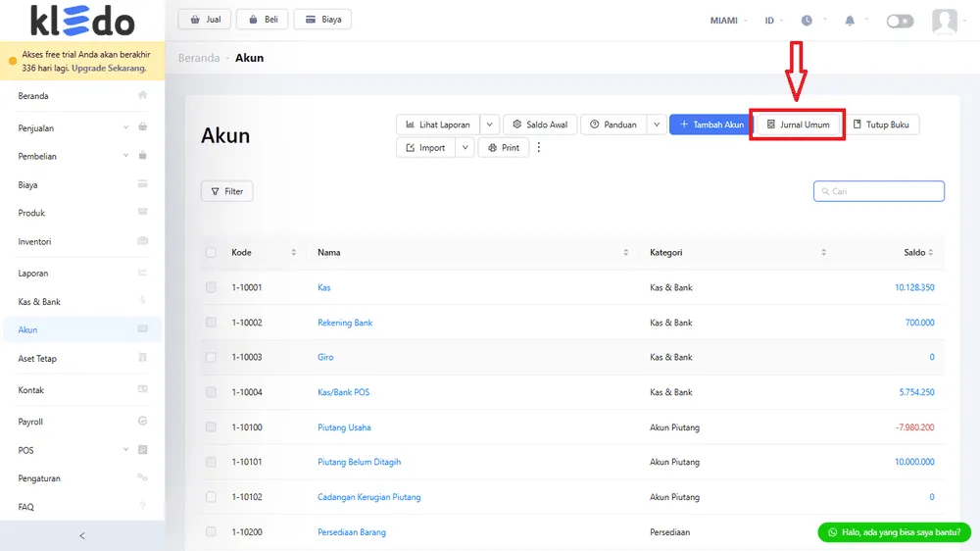Open the Import dropdown arrow

tap(464, 148)
